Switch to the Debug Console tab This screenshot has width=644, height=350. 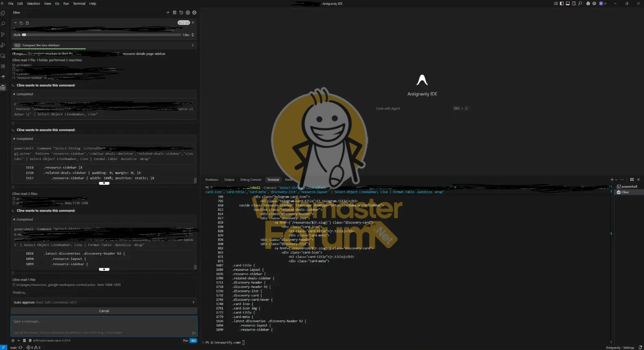251,180
